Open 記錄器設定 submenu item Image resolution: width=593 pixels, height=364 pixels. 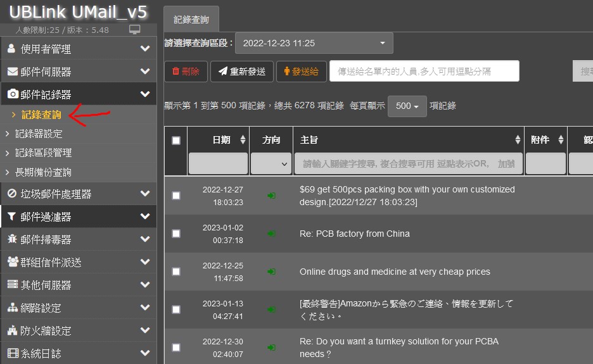pyautogui.click(x=39, y=134)
